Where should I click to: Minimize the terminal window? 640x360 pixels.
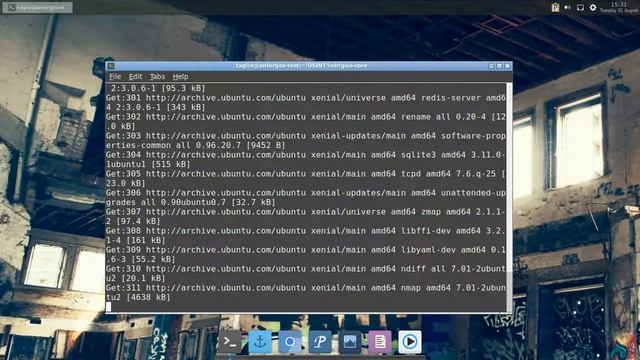tap(491, 66)
